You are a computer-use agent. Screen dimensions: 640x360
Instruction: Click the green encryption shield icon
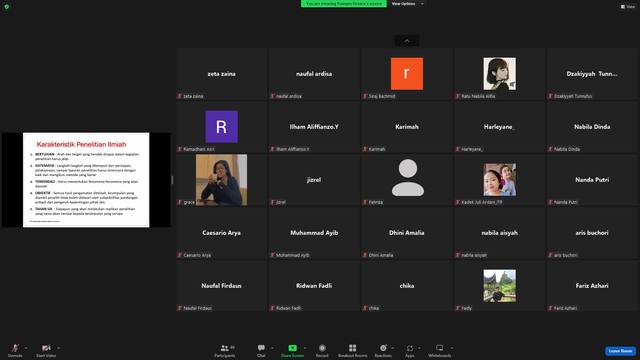tap(7, 7)
